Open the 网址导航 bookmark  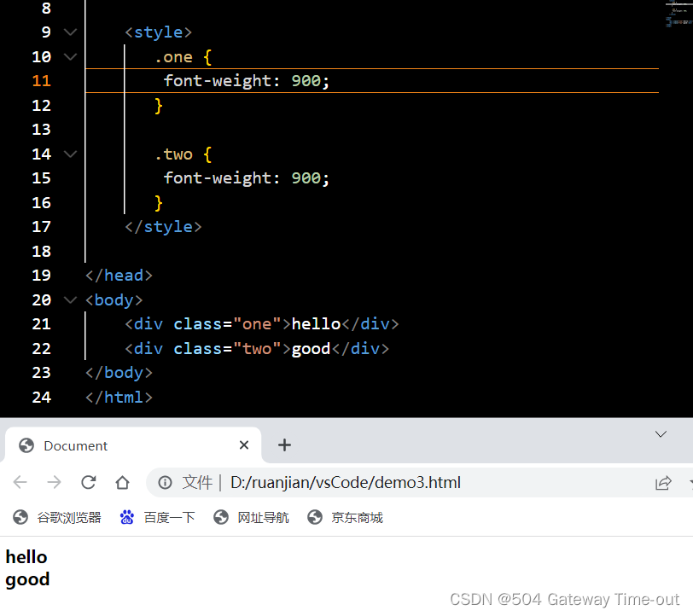[x=251, y=517]
